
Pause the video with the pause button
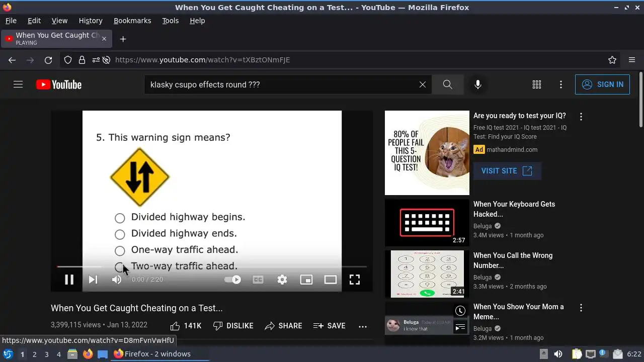coord(69,280)
